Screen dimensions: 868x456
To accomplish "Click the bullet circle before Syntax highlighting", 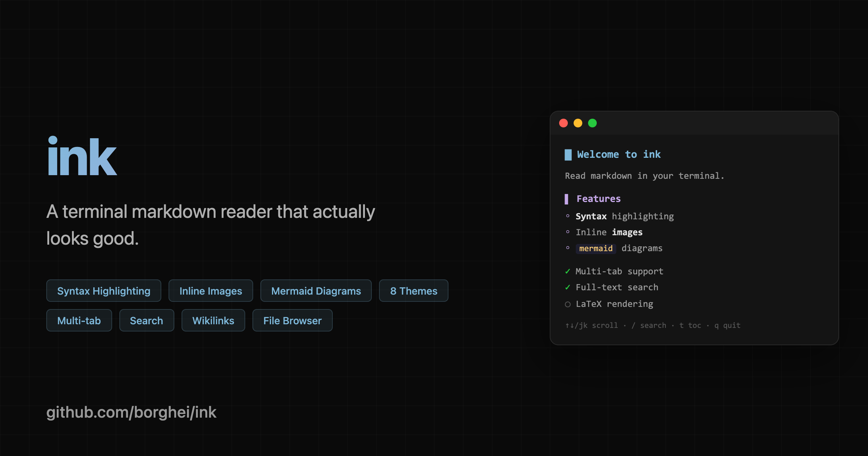I will click(568, 216).
